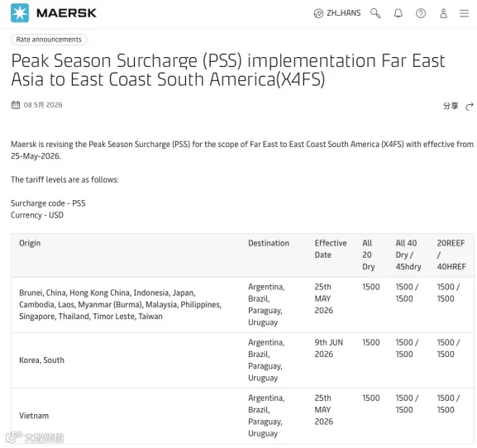Open the ZH_HANS language selector
The image size is (477, 448).
coord(337,13)
